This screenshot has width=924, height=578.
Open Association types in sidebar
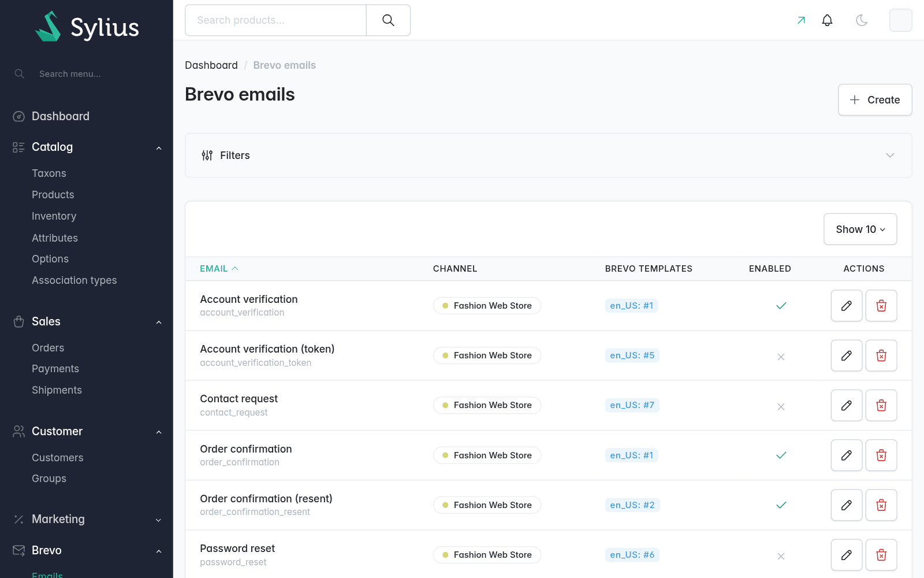pyautogui.click(x=74, y=280)
